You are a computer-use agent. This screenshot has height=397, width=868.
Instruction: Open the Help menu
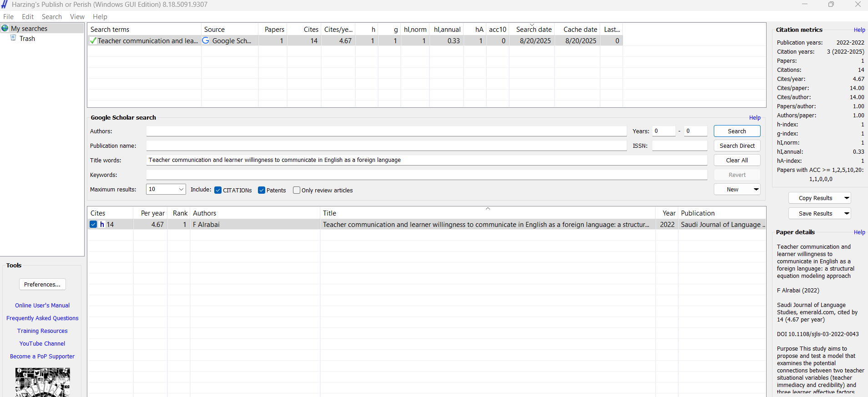coord(100,17)
